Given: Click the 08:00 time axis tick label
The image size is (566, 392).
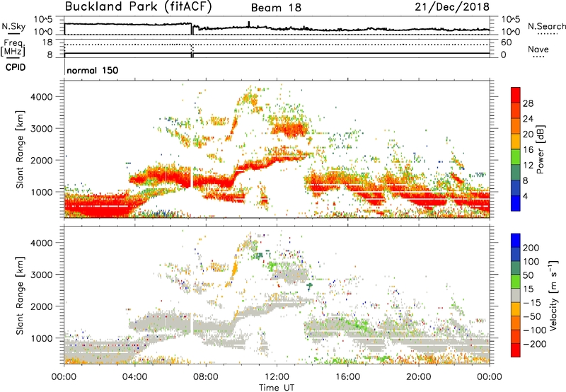Looking at the screenshot, I should (x=205, y=377).
